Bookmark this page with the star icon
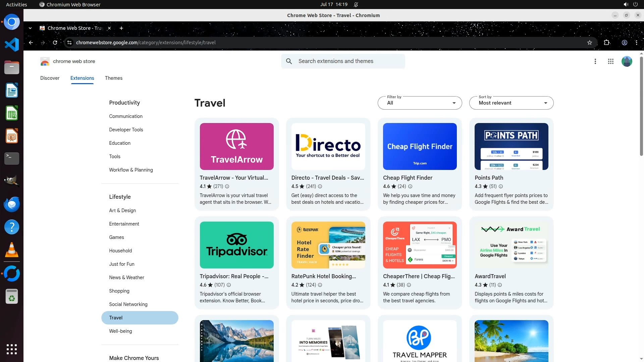Screen dimensions: 644x362 (x=590, y=43)
